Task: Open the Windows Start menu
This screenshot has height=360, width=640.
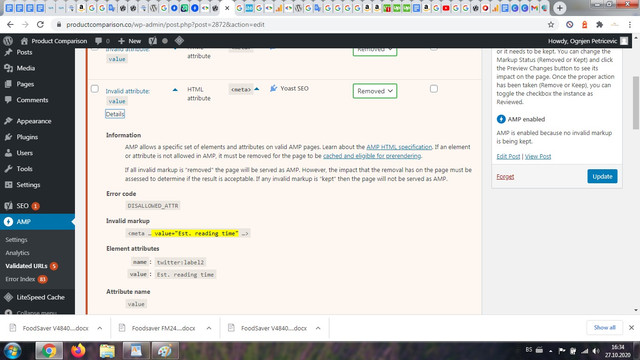Action: pos(13,351)
